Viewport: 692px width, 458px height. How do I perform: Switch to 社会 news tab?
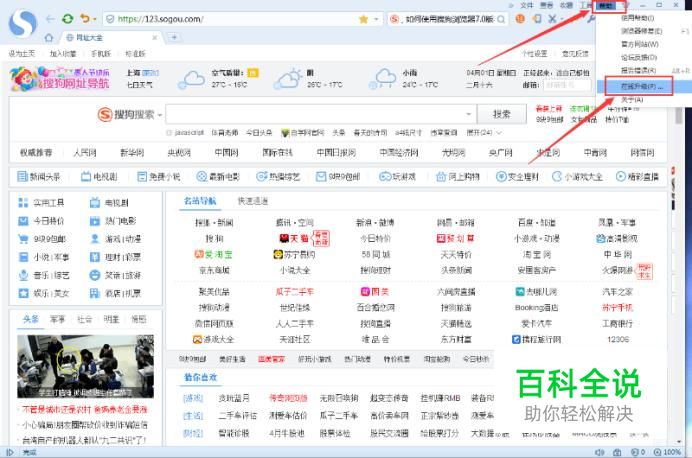84,319
